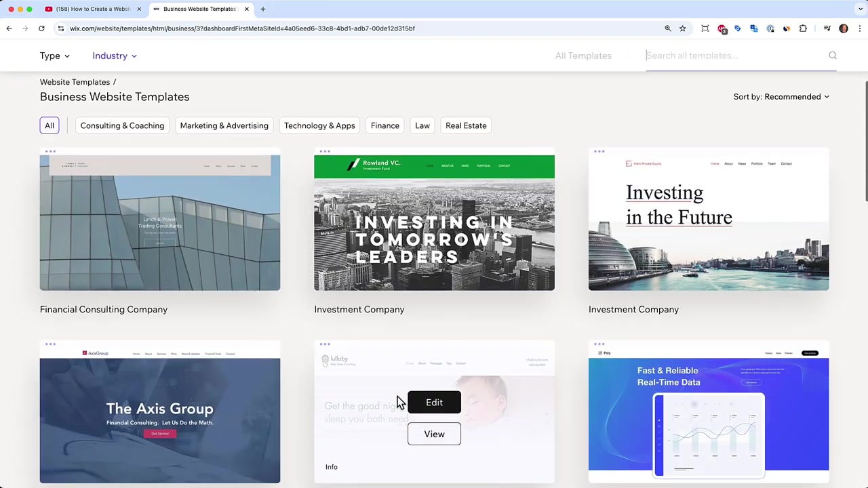Expand the Industry dropdown
The image size is (868, 488).
pyautogui.click(x=115, y=56)
